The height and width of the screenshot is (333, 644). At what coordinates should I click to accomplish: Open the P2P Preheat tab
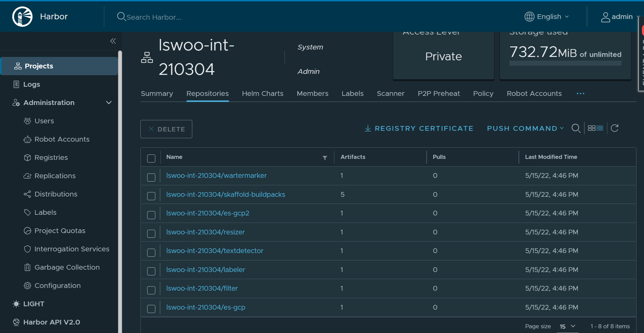pos(439,93)
